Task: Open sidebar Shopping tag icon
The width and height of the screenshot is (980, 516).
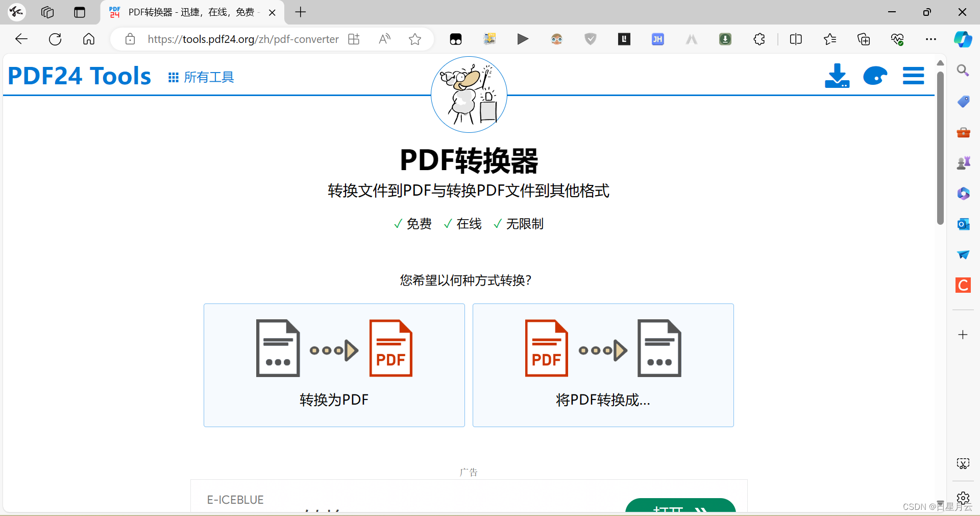Action: 963,101
